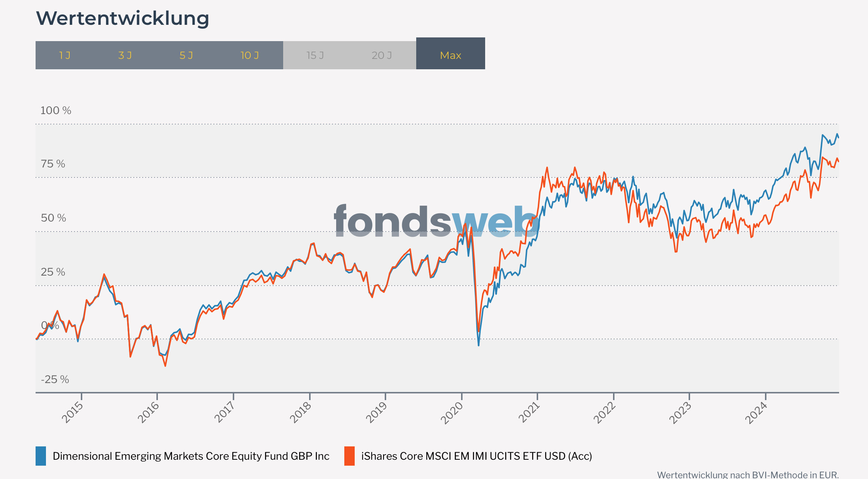Click the greyed-out 15 J tab
The height and width of the screenshot is (479, 868).
315,56
